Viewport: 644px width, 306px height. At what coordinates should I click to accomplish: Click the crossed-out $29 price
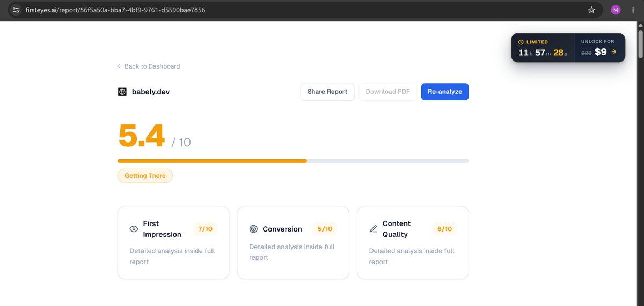(587, 53)
